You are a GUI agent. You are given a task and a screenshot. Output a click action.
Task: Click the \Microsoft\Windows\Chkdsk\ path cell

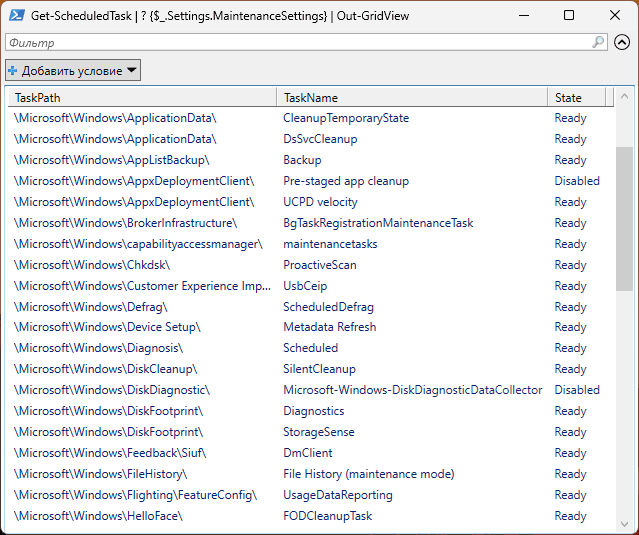point(92,265)
